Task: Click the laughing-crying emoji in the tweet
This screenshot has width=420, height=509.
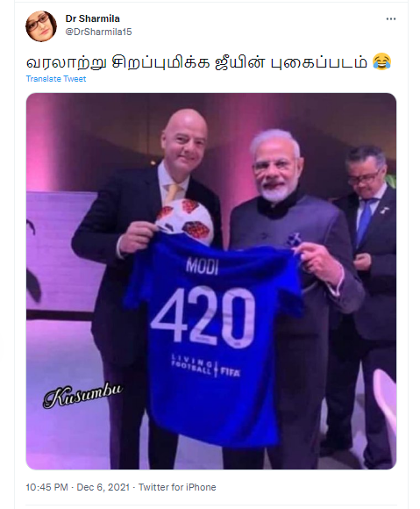Action: pos(381,62)
